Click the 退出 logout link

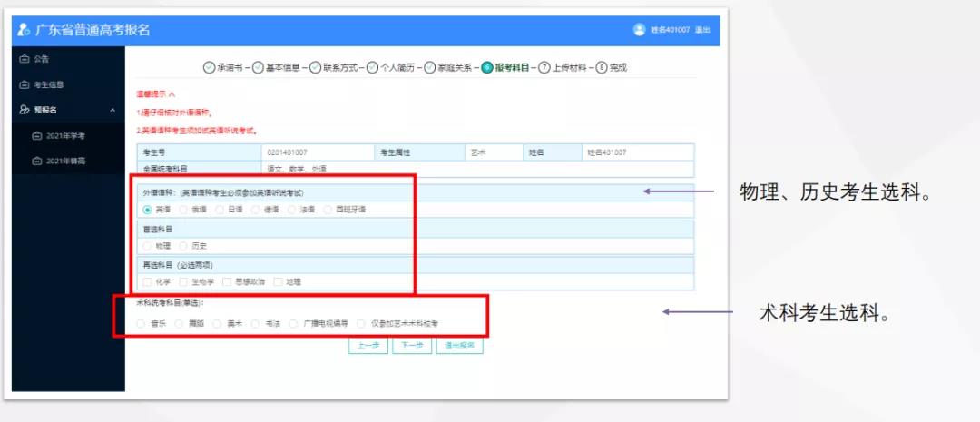point(702,30)
